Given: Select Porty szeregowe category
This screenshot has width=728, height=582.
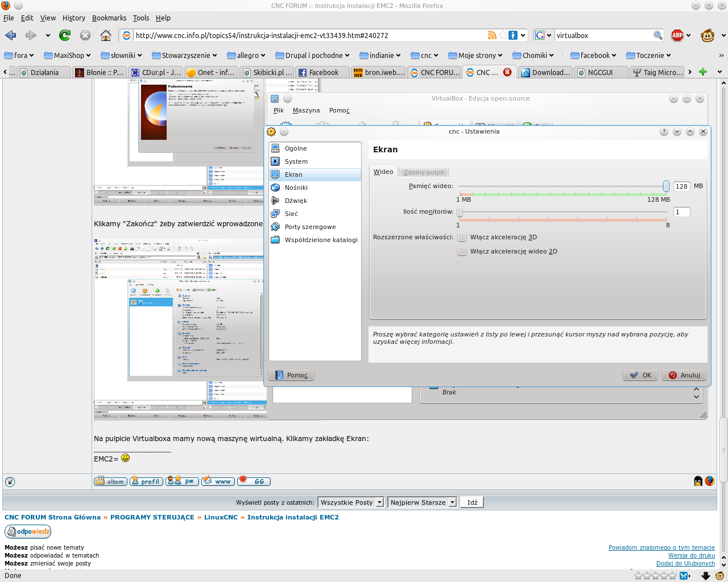Looking at the screenshot, I should [x=315, y=227].
